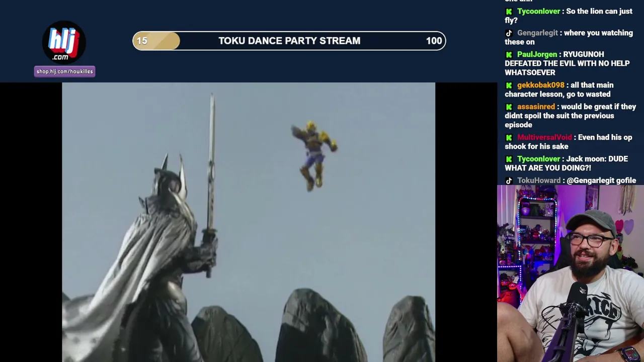The image size is (644, 362).
Task: Click the "all that main character lesson" message
Action: (x=559, y=90)
